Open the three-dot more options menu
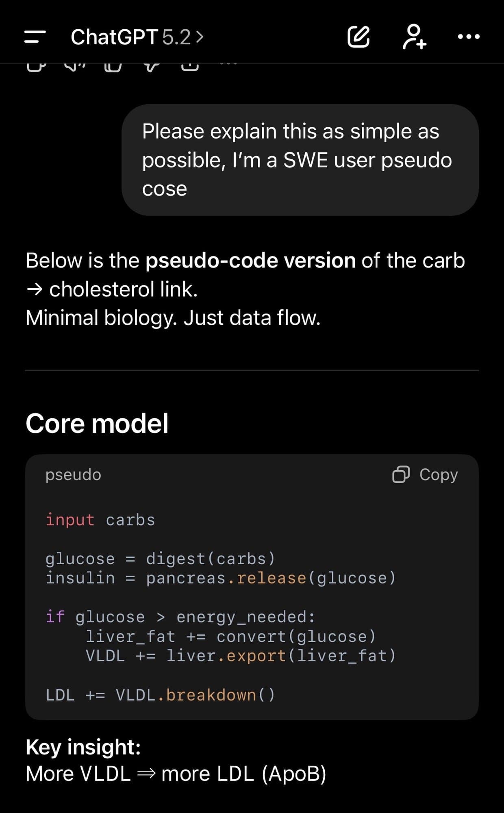The height and width of the screenshot is (813, 504). pos(468,37)
